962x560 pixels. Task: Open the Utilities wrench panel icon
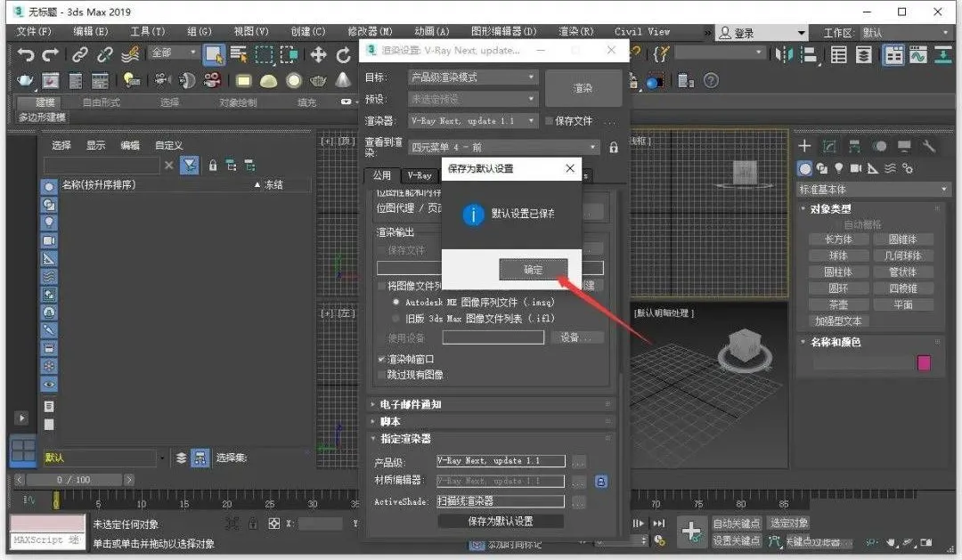[929, 146]
